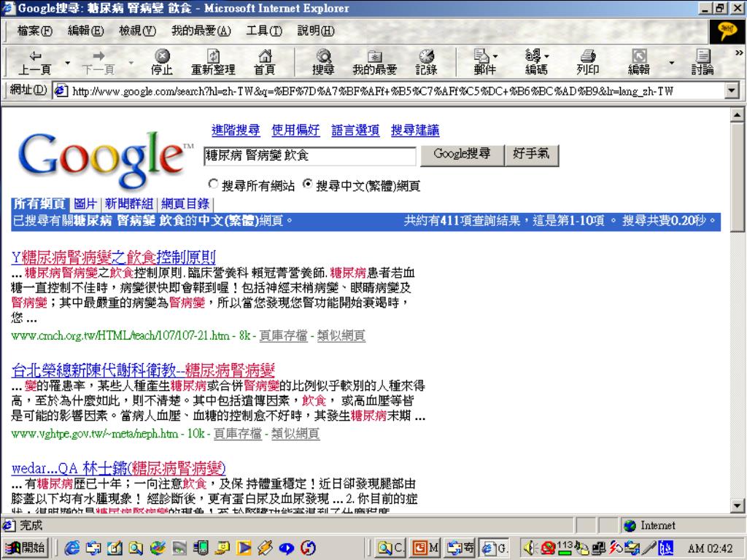Open the 開始 Start button
This screenshot has width=747, height=560.
click(x=26, y=548)
